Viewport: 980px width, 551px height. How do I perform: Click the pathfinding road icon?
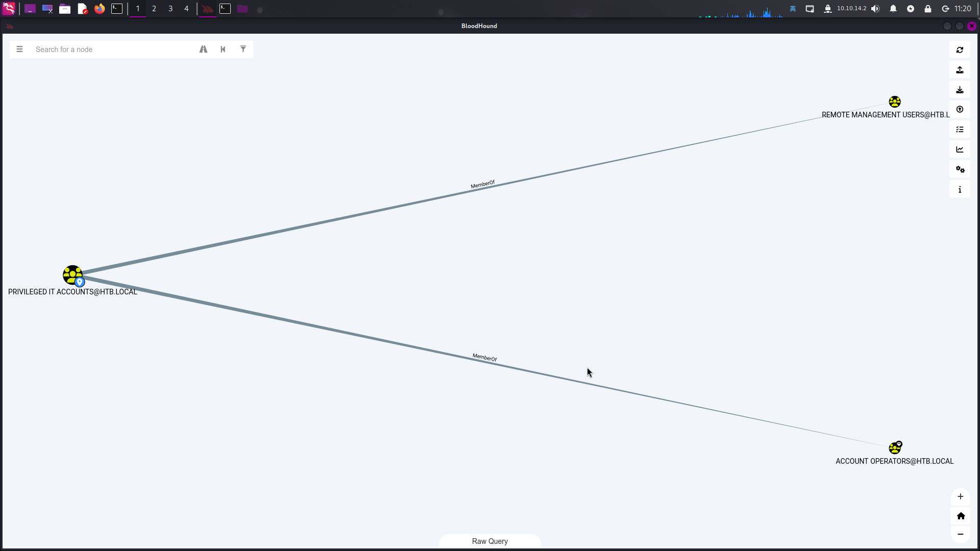[203, 49]
